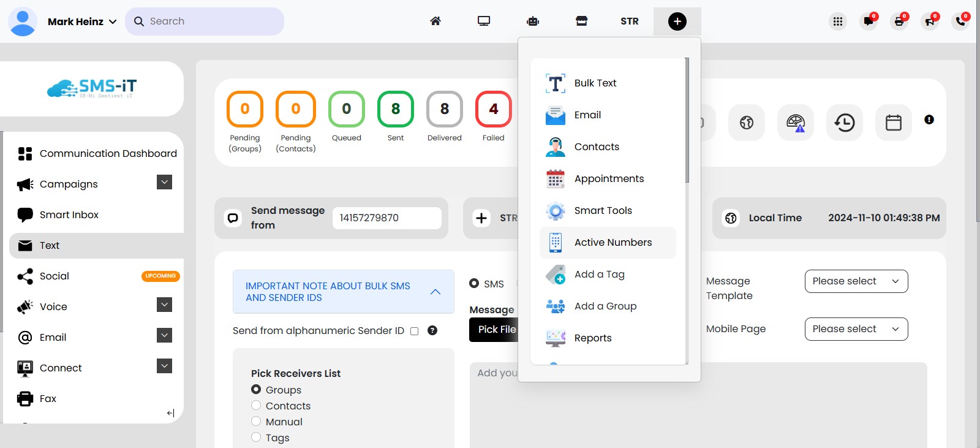The height and width of the screenshot is (448, 980).
Task: Enable the alphanumeric Sender ID checkbox
Action: tap(414, 331)
